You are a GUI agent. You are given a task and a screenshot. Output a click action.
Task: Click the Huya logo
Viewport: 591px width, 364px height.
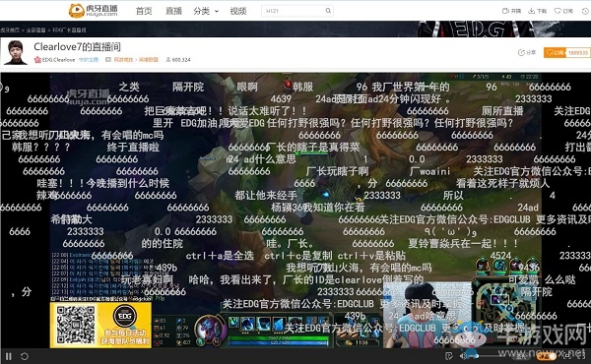[x=94, y=11]
